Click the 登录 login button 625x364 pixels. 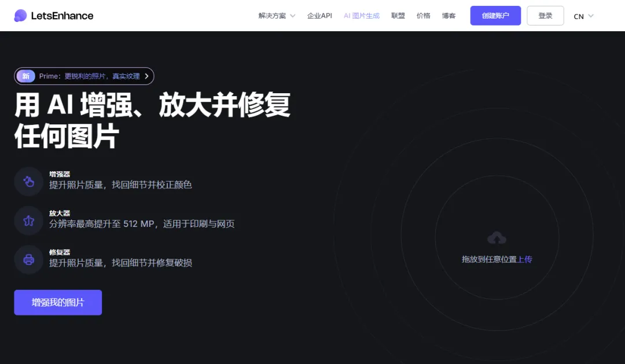[545, 16]
